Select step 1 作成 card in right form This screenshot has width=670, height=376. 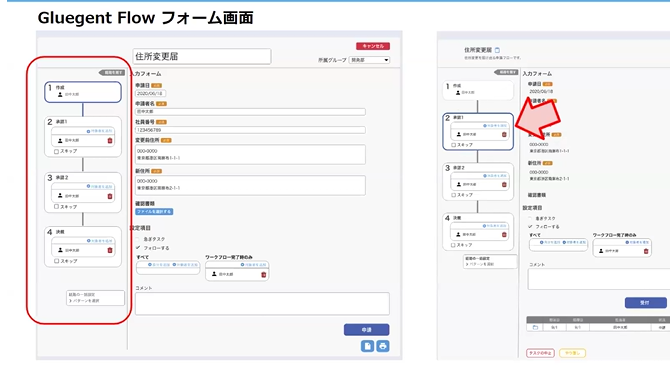click(478, 90)
